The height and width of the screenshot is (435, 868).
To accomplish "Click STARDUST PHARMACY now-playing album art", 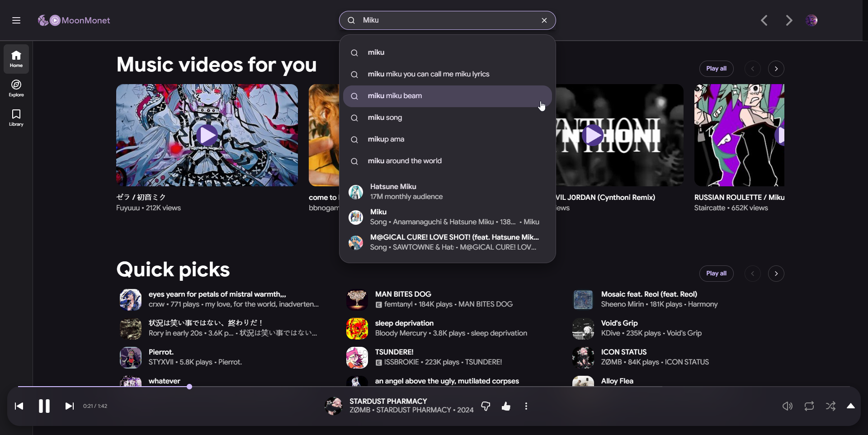I will [334, 406].
